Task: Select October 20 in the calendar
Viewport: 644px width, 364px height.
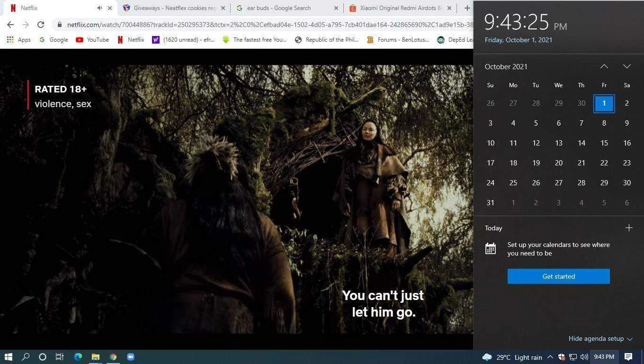Action: (559, 163)
